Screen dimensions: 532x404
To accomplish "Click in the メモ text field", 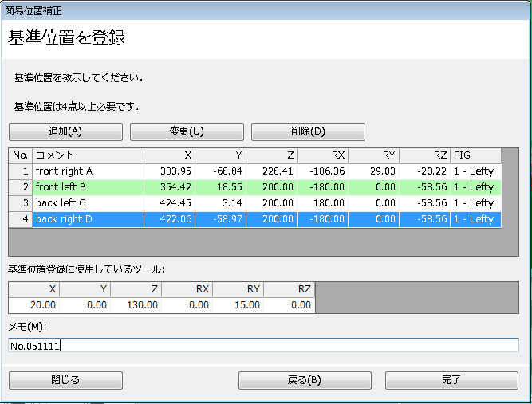I will [x=263, y=345].
